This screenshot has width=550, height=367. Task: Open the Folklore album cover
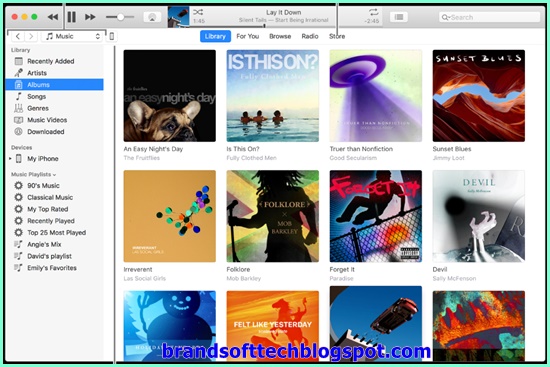click(273, 216)
